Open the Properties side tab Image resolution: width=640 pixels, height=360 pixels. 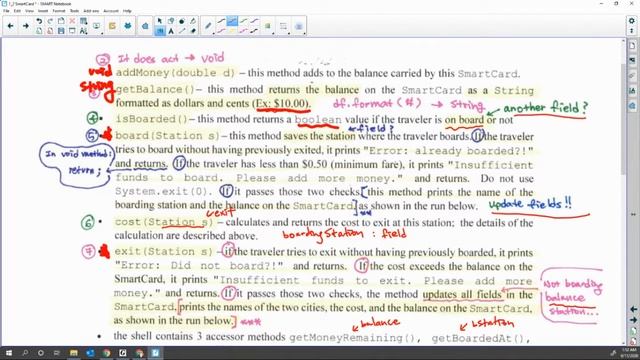point(632,91)
